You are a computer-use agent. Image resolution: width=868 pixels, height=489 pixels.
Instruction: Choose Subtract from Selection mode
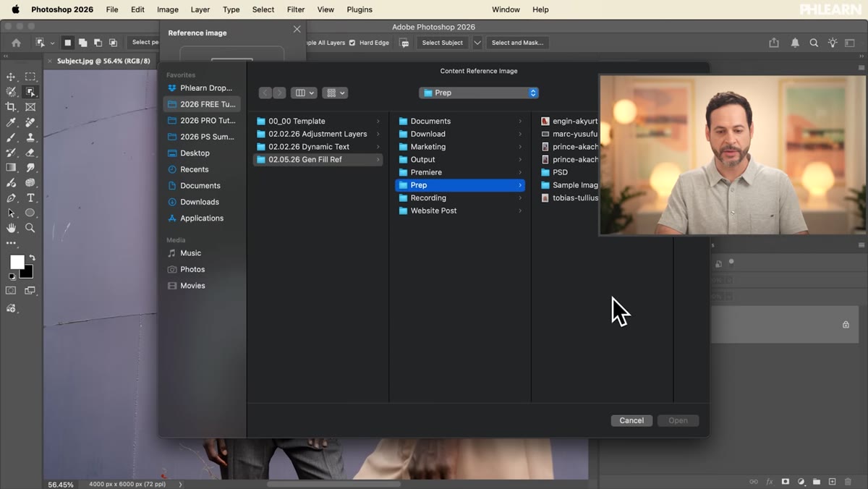coord(98,43)
